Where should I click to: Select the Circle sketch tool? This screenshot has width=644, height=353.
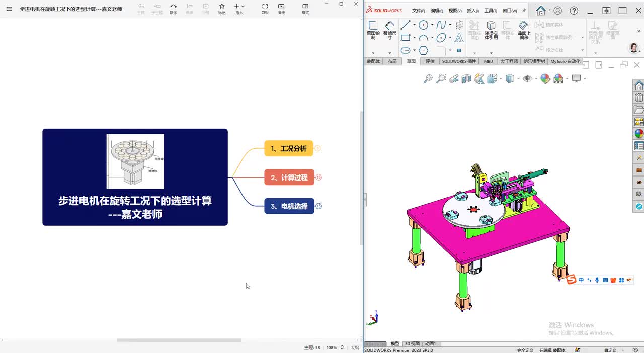(423, 25)
